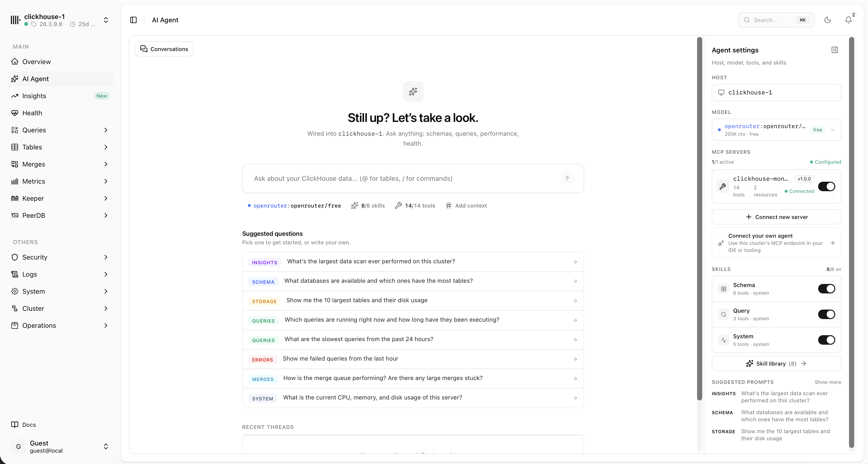This screenshot has height=464, width=868.
Task: Expand the Merges sidebar section
Action: [106, 164]
